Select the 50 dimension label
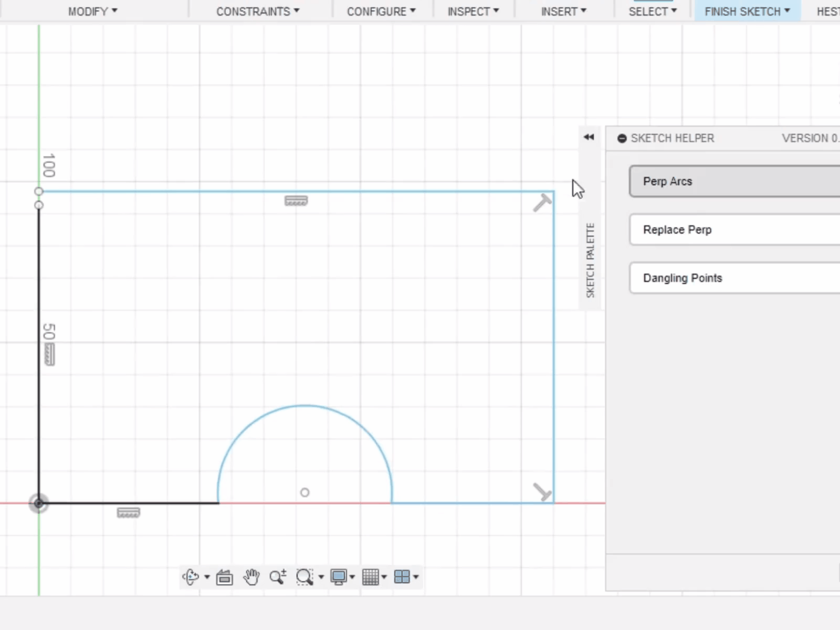 coord(49,332)
